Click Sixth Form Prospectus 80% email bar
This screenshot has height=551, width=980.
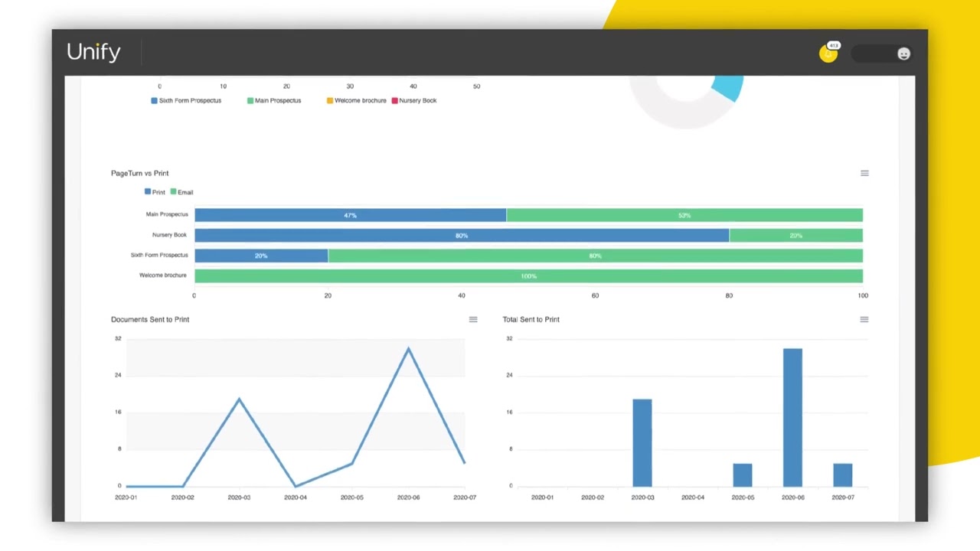(x=596, y=256)
